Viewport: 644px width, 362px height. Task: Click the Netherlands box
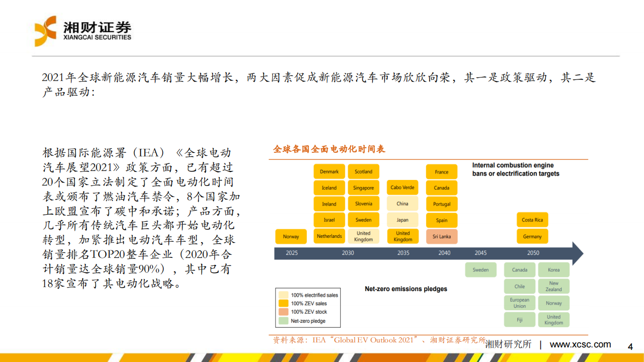pos(330,236)
